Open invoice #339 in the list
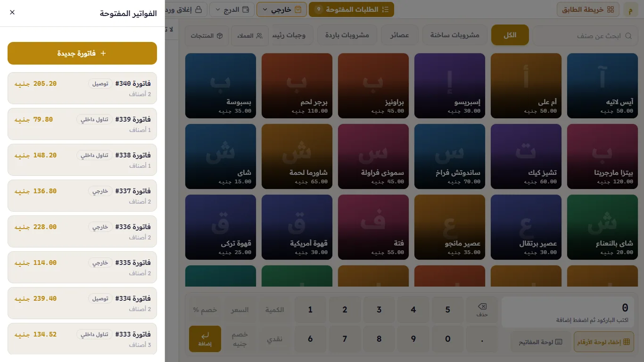The image size is (644, 362). 82,124
